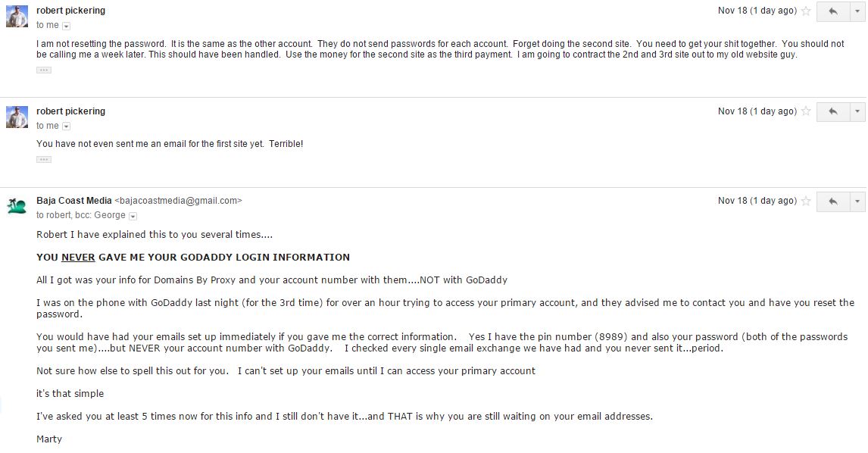Click sender name Baja Coast Media

pos(73,201)
